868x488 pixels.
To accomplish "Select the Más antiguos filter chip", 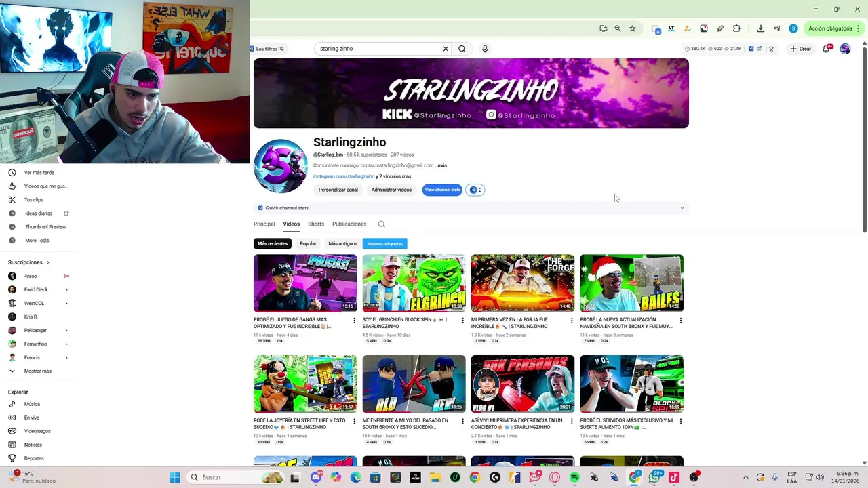I will 342,243.
